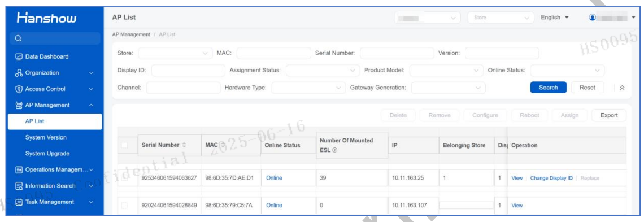Check the row for serial 920244061594028849
Screen dimensions: 644x222
[x=124, y=205]
